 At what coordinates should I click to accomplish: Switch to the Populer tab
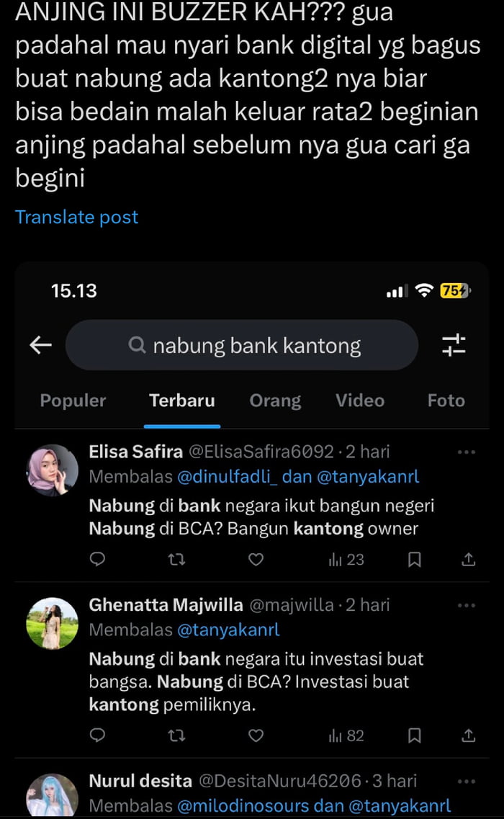point(72,400)
